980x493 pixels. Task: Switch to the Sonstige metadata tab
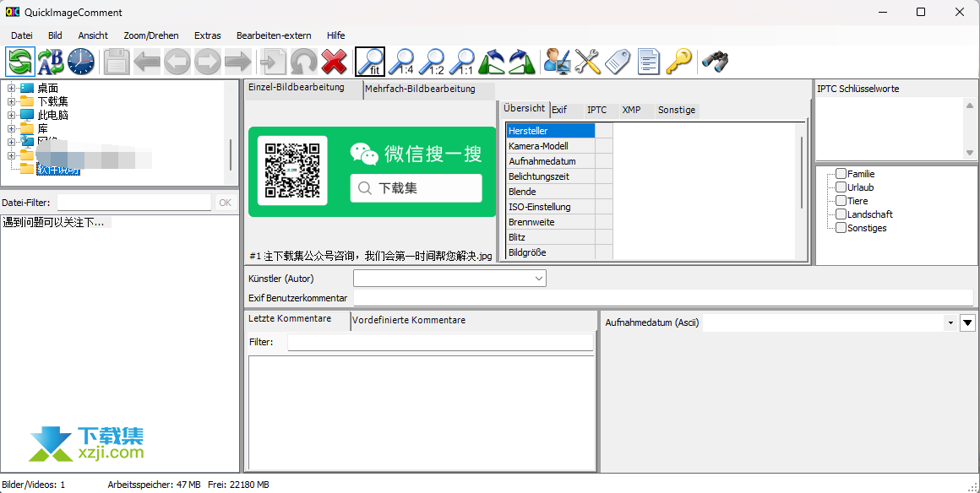[x=677, y=110]
